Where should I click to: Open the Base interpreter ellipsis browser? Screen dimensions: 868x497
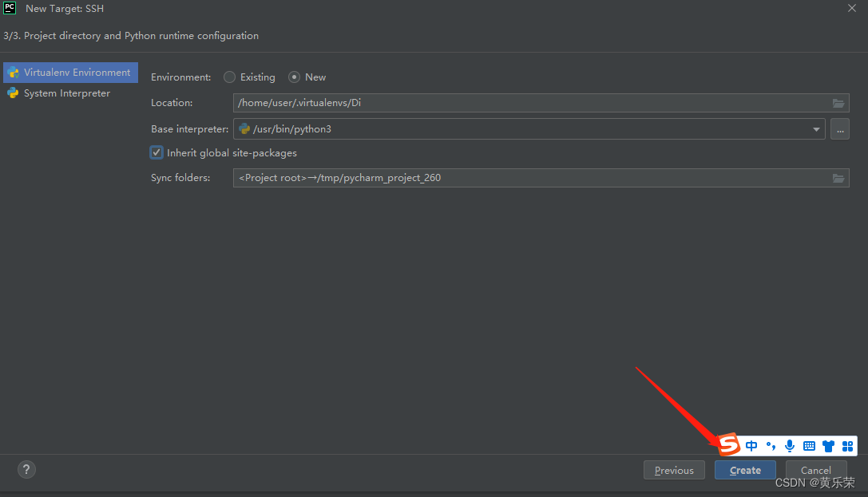coord(839,128)
